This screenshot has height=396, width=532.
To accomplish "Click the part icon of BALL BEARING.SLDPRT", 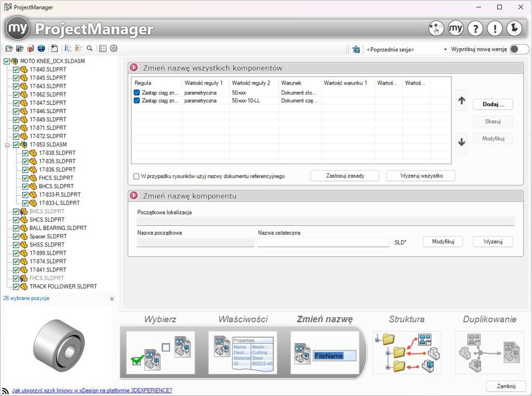I will 24,228.
